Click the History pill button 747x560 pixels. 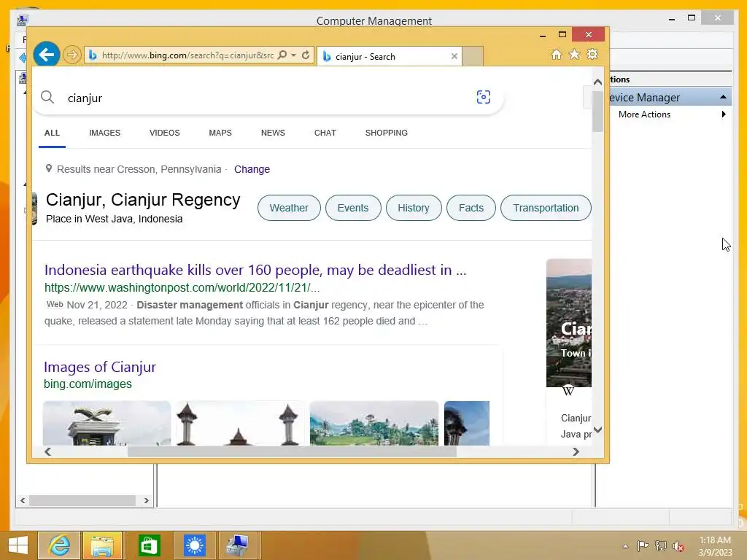414,208
